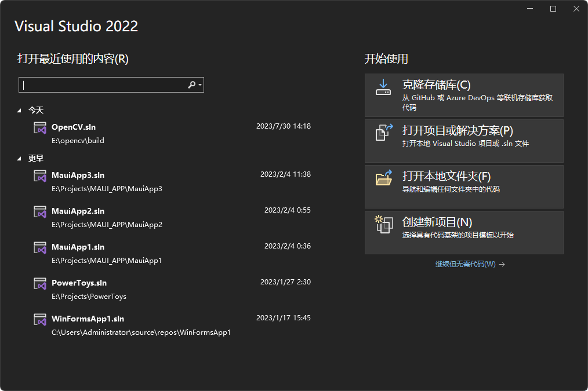
Task: Collapse the 更早 group
Action: tap(19, 158)
